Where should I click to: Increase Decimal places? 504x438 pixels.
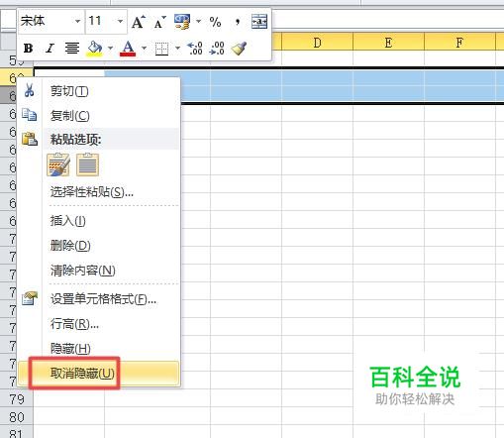tap(194, 49)
